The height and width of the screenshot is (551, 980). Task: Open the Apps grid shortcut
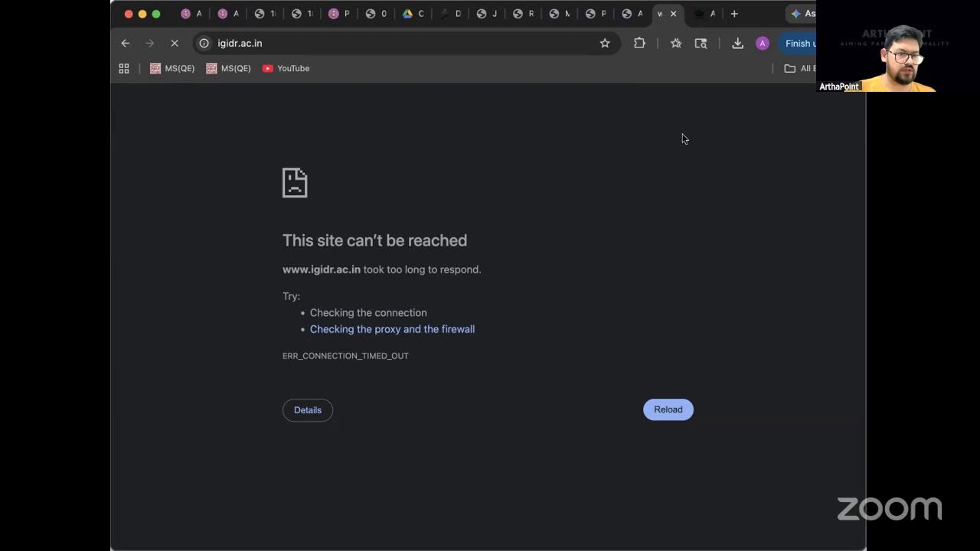[x=124, y=68]
